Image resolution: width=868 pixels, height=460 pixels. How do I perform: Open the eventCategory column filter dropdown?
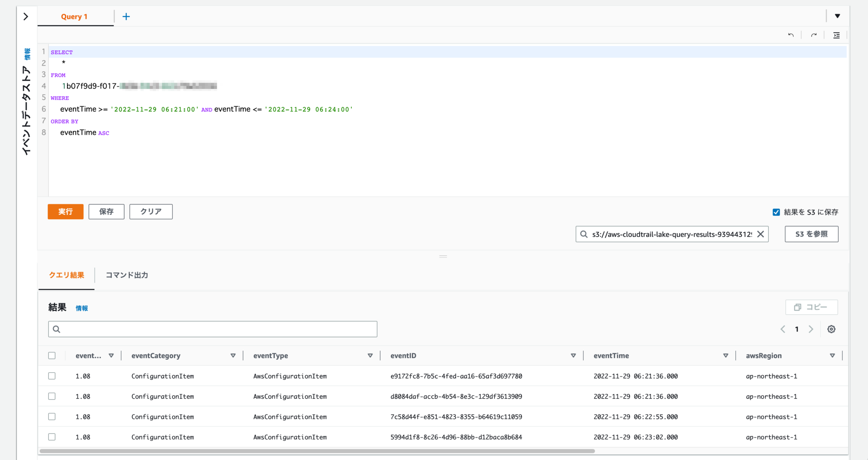tap(233, 355)
